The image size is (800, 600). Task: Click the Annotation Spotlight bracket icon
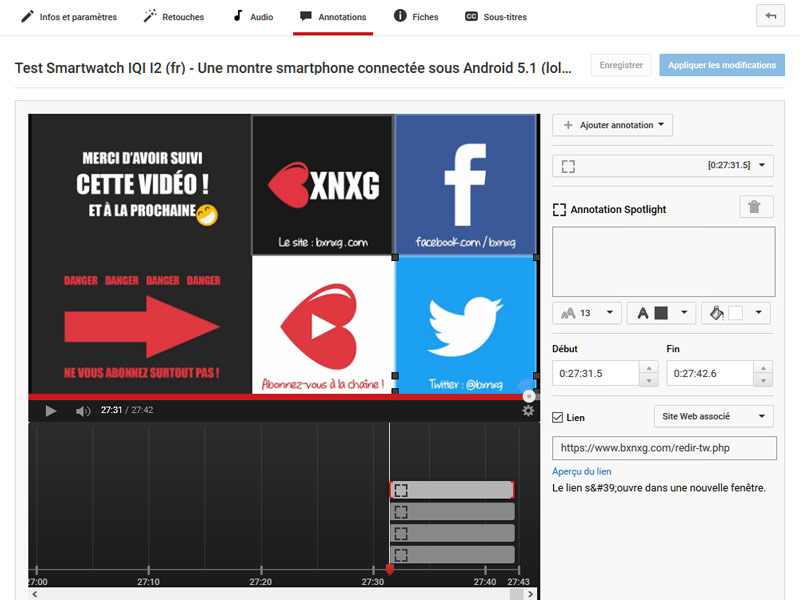pyautogui.click(x=559, y=210)
